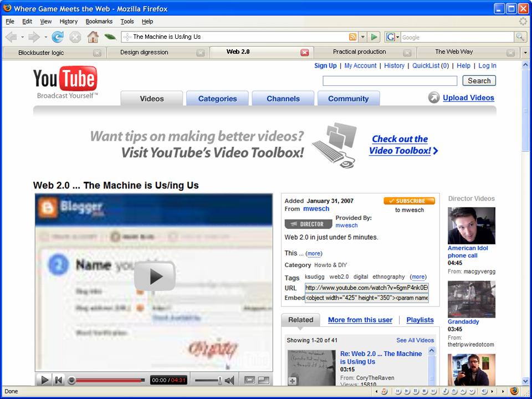This screenshot has width=532, height=399.
Task: Close the Web 2.0 tab
Action: click(305, 52)
